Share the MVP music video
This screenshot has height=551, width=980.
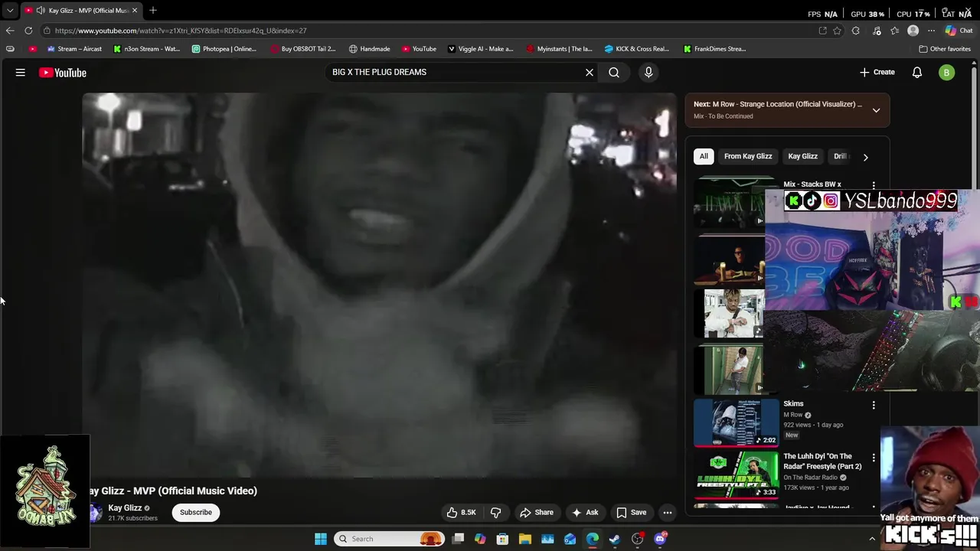click(537, 513)
